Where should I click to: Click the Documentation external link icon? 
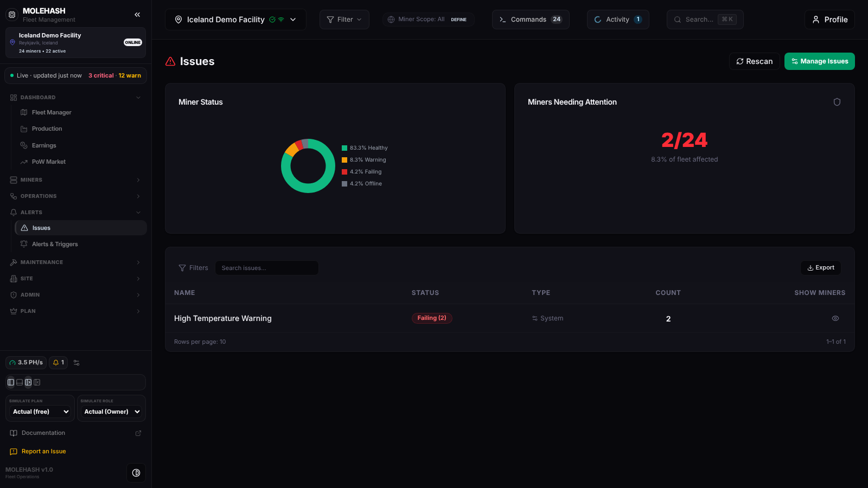138,433
